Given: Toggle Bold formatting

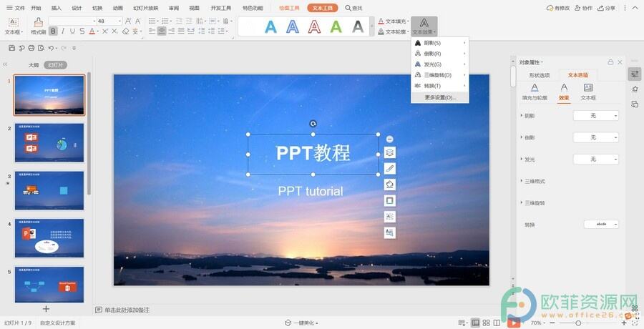Looking at the screenshot, I should 53,31.
